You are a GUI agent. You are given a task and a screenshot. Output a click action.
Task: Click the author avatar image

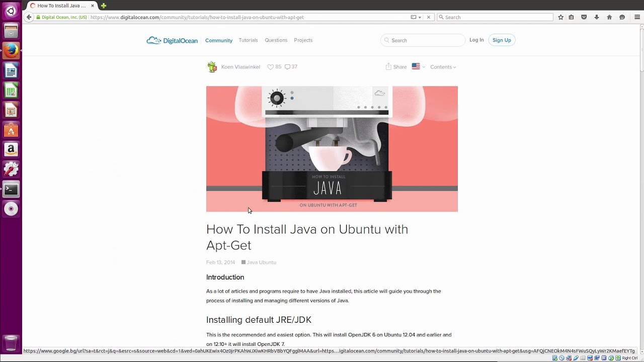pyautogui.click(x=212, y=67)
